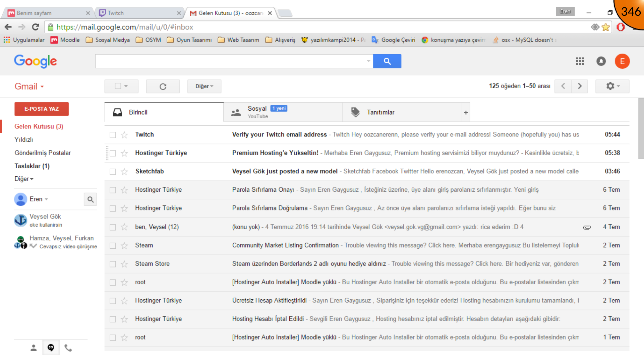Star the Steam Store message

124,264
